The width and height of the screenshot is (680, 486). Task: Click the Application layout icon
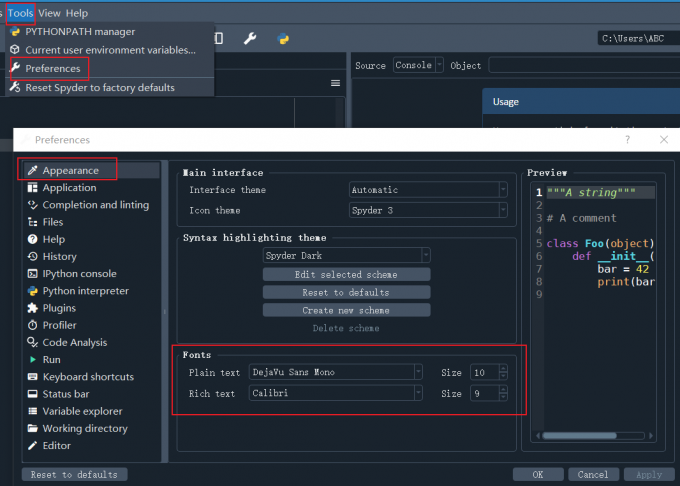(x=33, y=188)
